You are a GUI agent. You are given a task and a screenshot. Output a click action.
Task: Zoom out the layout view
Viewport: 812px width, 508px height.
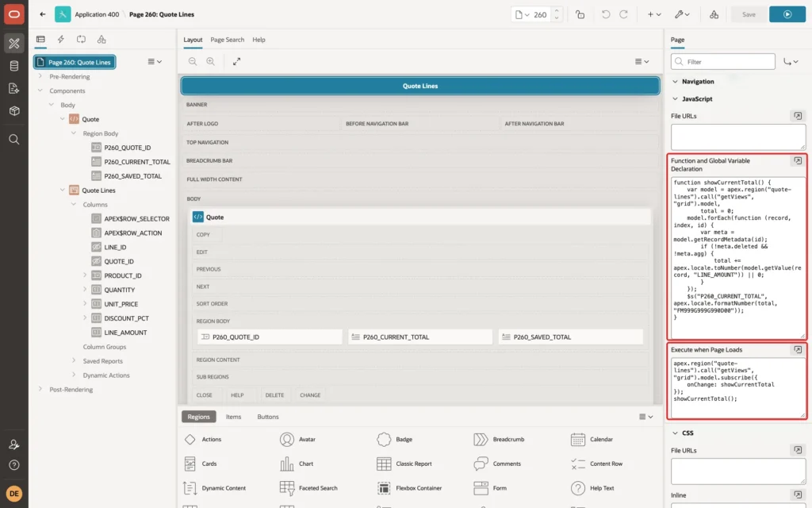pos(193,61)
